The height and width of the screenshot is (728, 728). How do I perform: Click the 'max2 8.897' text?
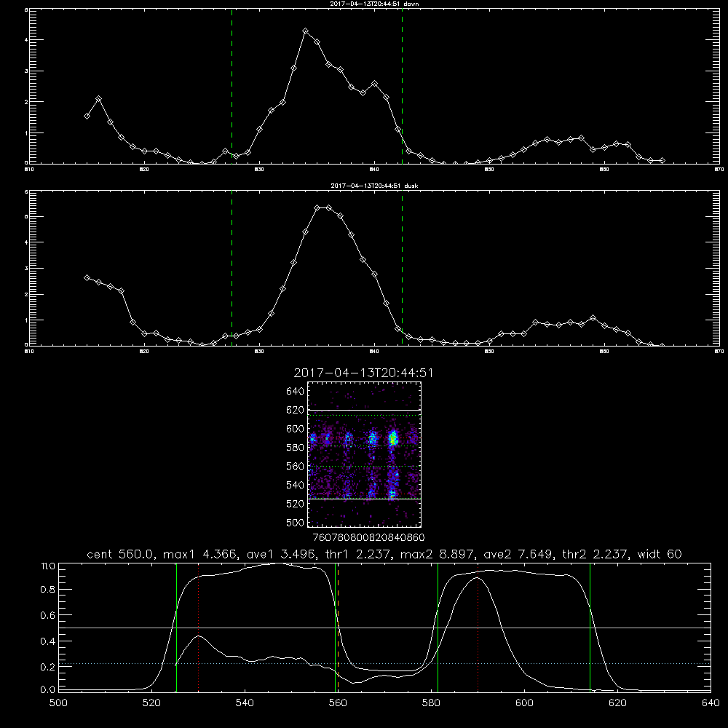438,554
